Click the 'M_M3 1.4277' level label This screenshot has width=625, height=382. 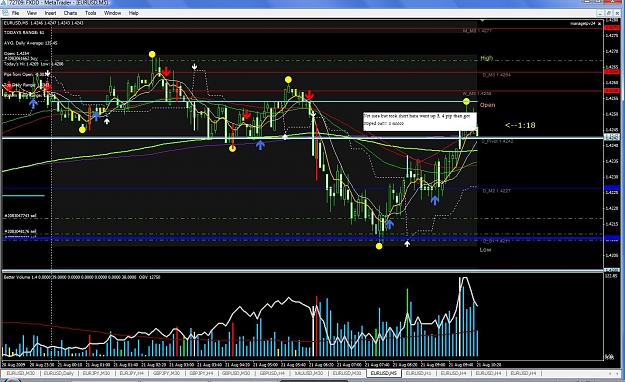pyautogui.click(x=477, y=31)
